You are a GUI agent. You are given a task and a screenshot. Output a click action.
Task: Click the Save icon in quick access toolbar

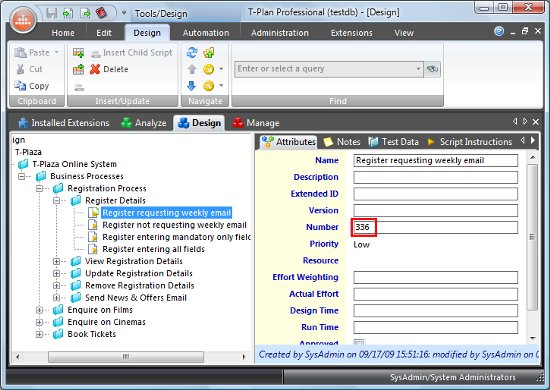coord(52,13)
